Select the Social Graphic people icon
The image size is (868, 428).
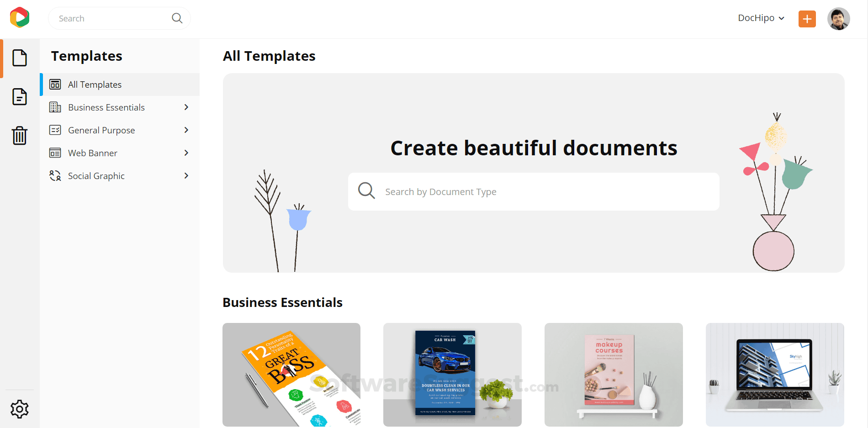coord(55,175)
